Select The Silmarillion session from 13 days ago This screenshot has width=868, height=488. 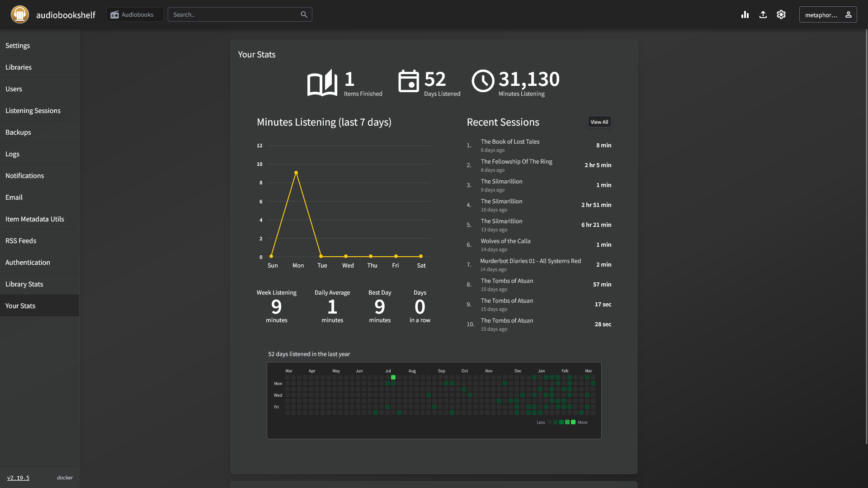click(539, 225)
